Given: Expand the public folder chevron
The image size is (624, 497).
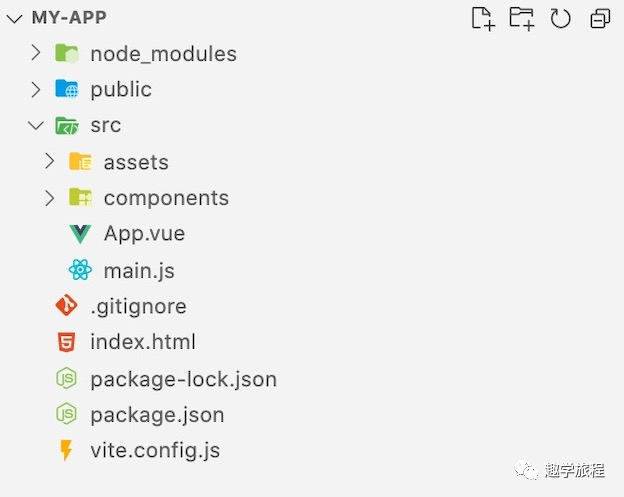Looking at the screenshot, I should 36,90.
